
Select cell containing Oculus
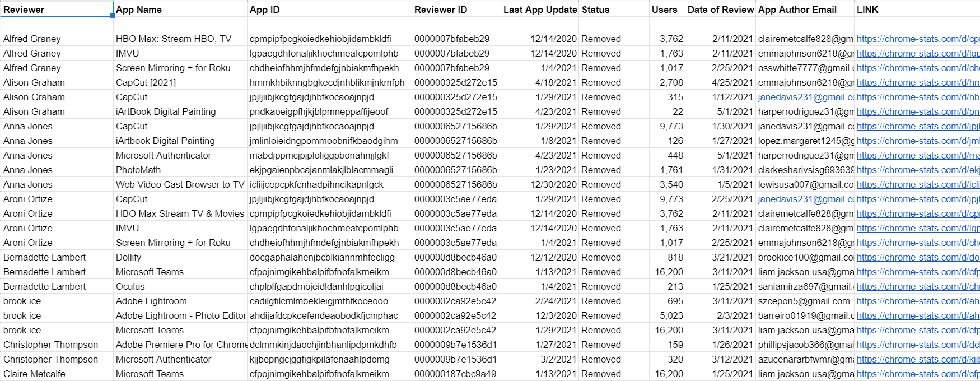(180, 286)
